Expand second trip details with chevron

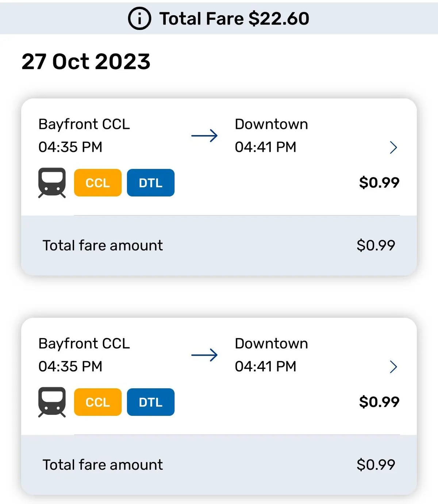(x=393, y=366)
